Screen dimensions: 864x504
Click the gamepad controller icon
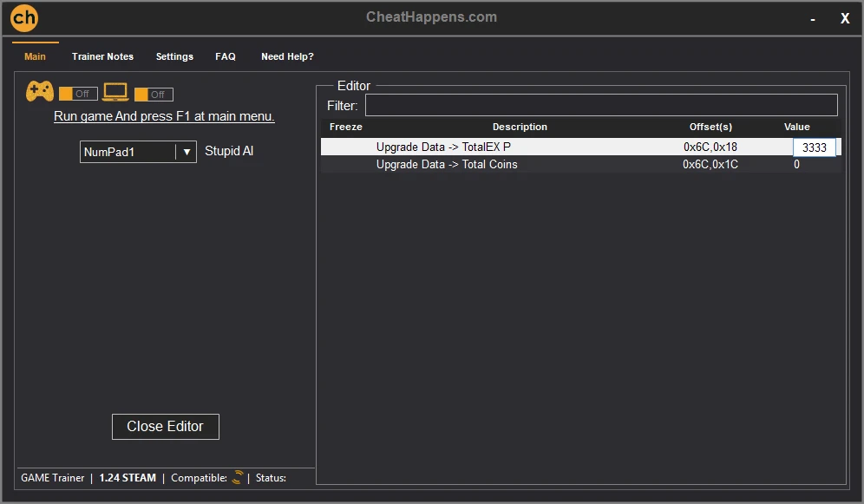pos(40,90)
